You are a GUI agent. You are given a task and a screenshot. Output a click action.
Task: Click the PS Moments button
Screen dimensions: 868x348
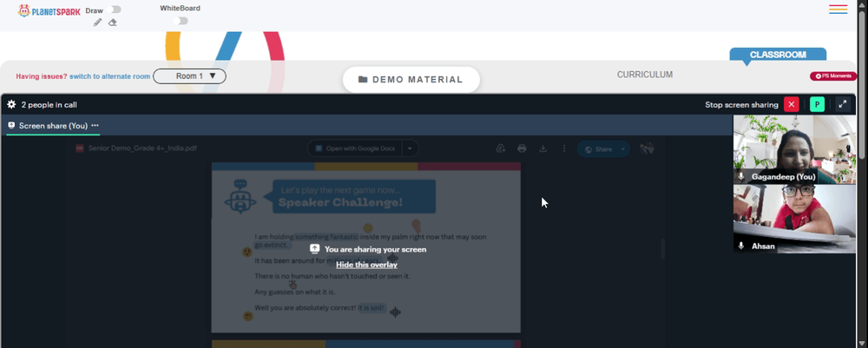(833, 76)
